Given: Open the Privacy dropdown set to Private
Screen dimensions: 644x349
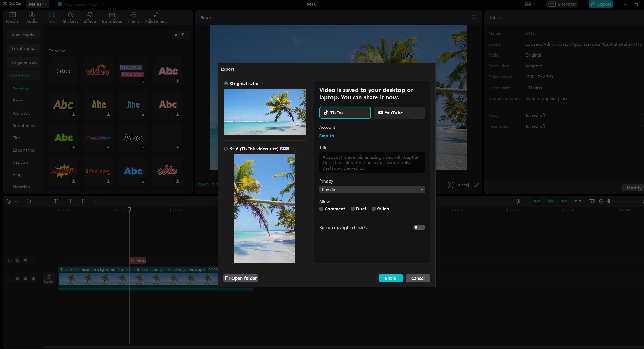Looking at the screenshot, I should 372,189.
